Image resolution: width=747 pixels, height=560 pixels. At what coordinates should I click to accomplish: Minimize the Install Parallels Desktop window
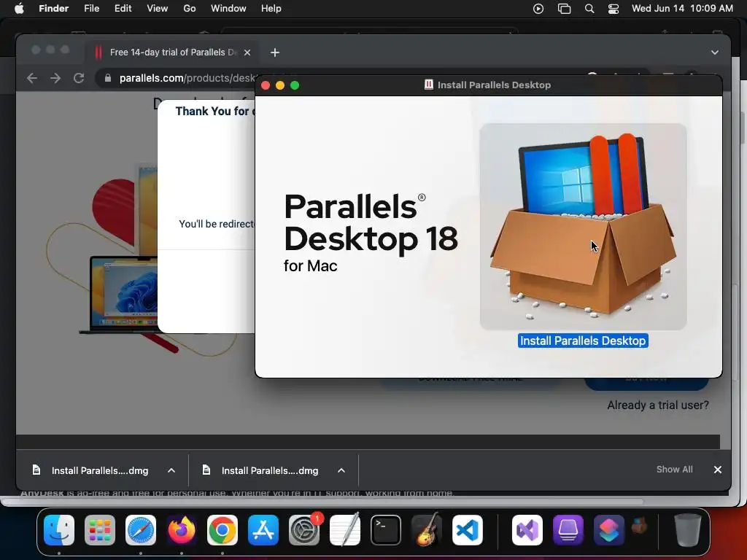pyautogui.click(x=280, y=85)
